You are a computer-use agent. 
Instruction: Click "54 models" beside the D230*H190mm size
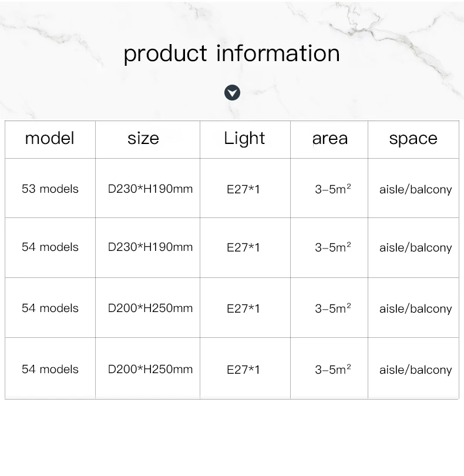tap(50, 247)
